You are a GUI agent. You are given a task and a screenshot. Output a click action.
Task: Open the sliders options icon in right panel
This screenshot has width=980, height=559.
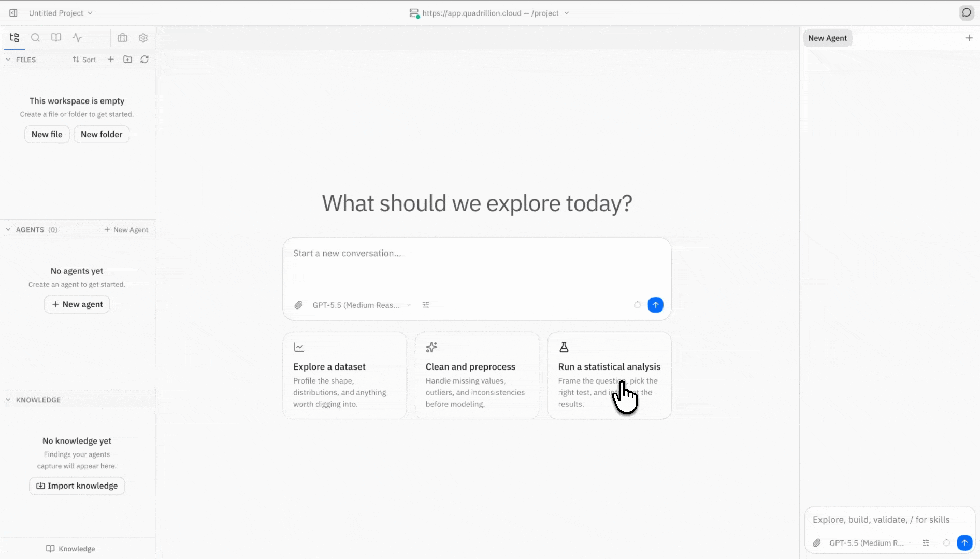926,543
